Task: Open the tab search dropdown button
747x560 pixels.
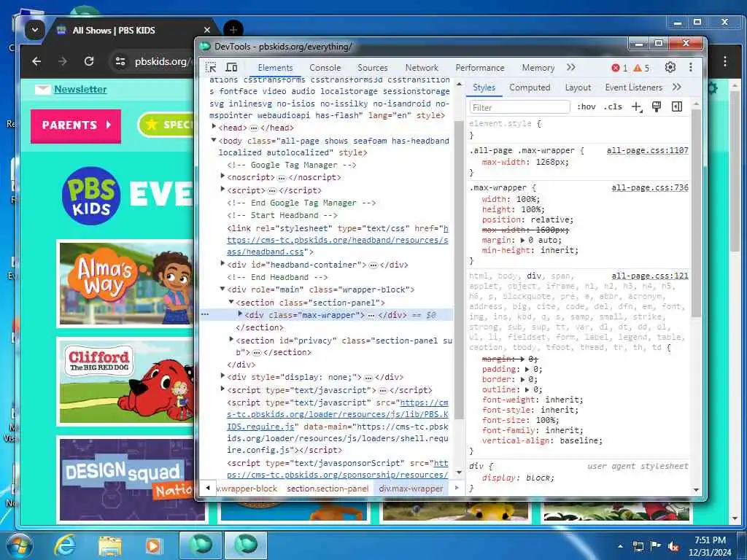Action: point(35,30)
